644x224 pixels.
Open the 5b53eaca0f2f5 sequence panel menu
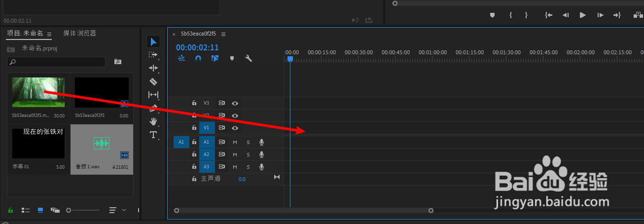[x=223, y=34]
